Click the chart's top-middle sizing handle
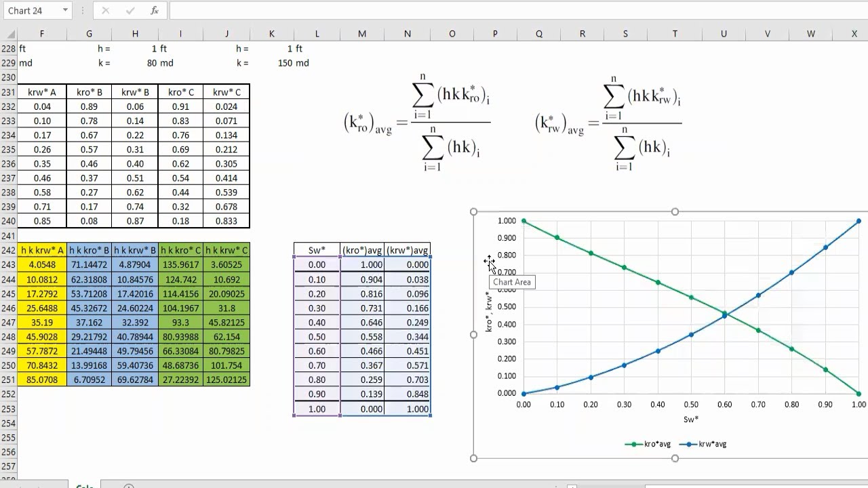The image size is (868, 488). [675, 212]
